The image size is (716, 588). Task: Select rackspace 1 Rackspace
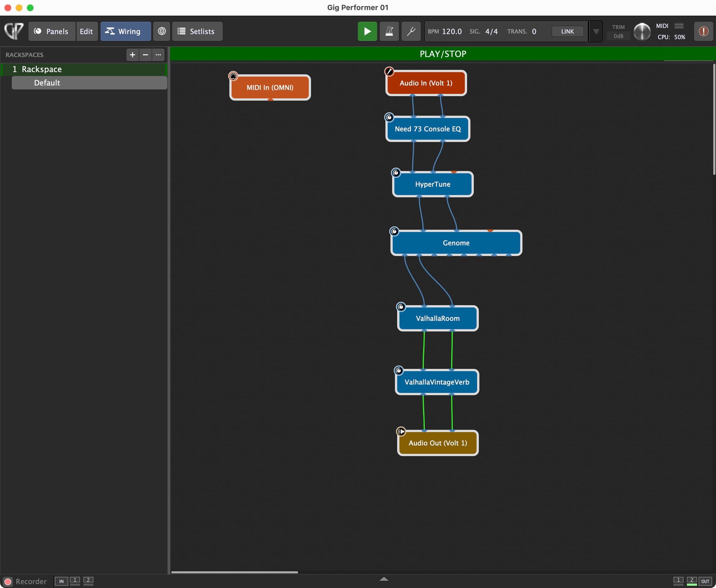[84, 69]
